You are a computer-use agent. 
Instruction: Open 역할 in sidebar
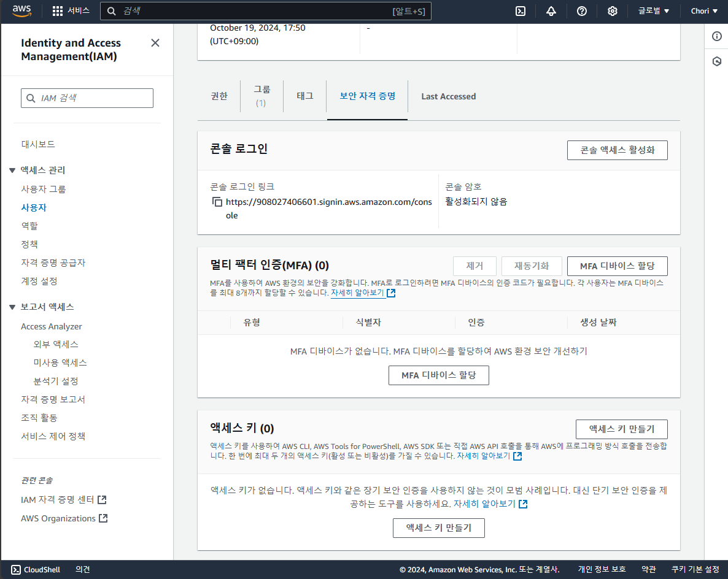(29, 226)
